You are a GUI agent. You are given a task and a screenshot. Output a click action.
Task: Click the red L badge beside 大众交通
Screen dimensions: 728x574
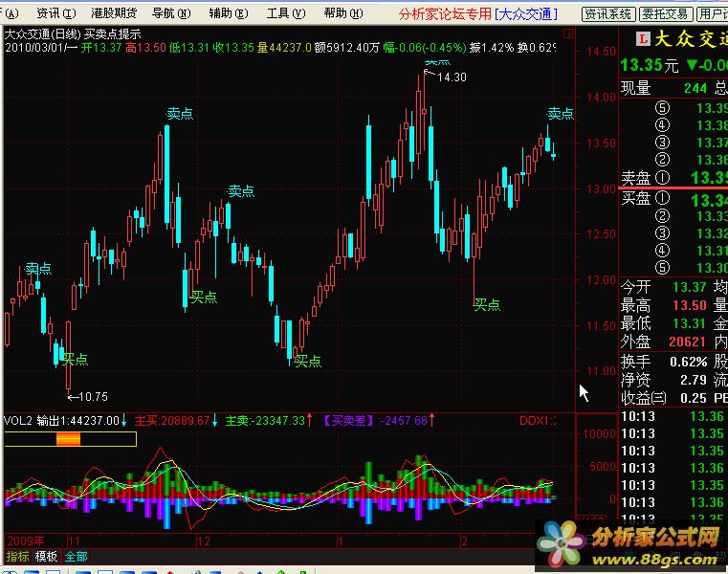click(x=643, y=38)
